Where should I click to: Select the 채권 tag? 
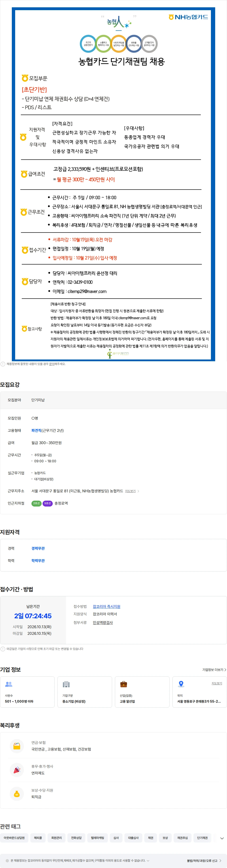click(150, 838)
